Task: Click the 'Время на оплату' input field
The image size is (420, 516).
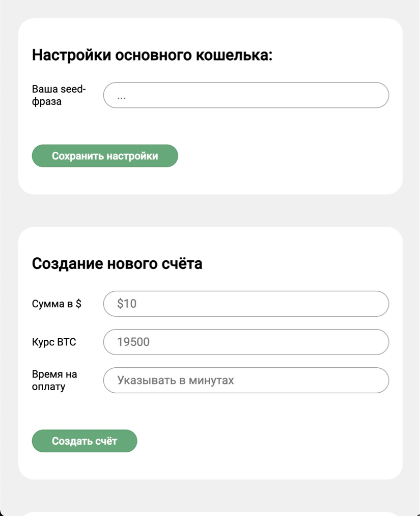Action: click(246, 380)
